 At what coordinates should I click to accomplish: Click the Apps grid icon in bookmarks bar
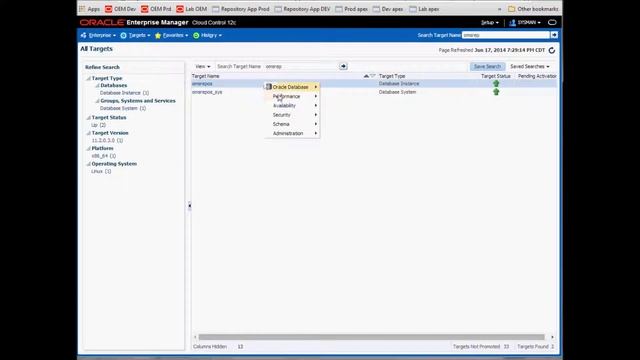click(82, 9)
